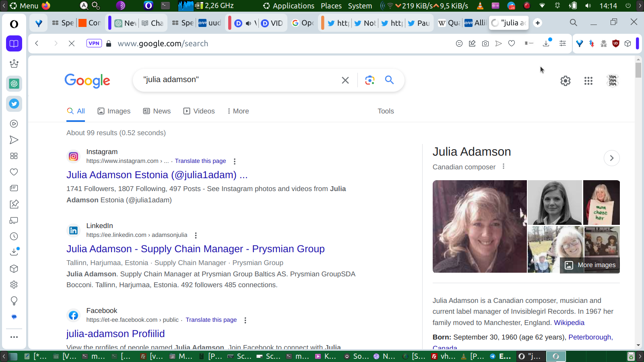Viewport: 644px width, 362px height.
Task: Open the Applications menu in top panel
Action: (x=289, y=6)
